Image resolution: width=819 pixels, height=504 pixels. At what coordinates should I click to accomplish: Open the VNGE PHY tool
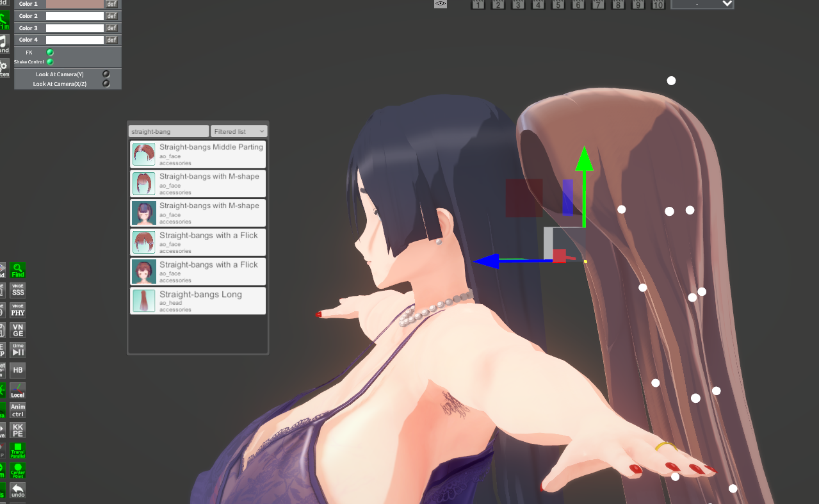pos(18,310)
